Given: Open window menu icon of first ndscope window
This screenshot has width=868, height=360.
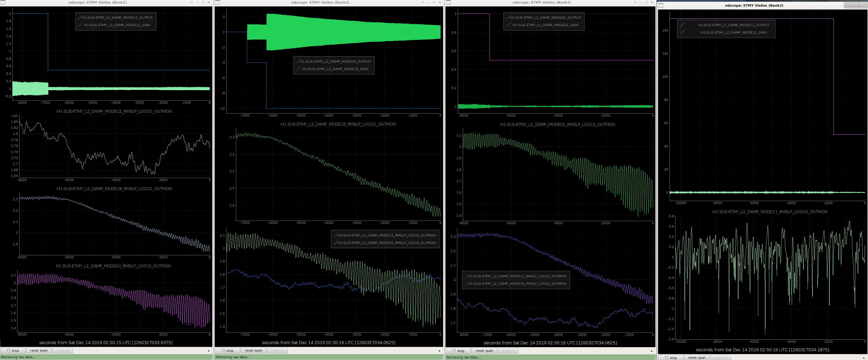Looking at the screenshot, I should (x=2, y=2).
